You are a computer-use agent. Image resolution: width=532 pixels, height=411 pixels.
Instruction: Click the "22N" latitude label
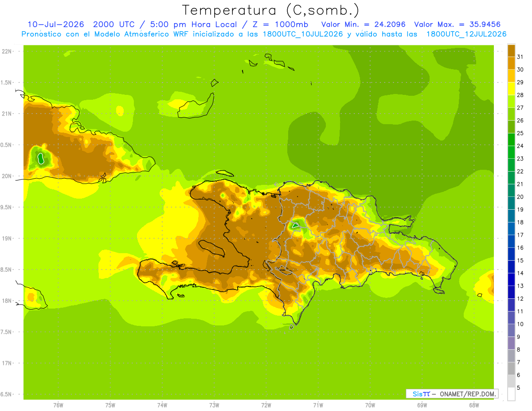click(x=7, y=51)
